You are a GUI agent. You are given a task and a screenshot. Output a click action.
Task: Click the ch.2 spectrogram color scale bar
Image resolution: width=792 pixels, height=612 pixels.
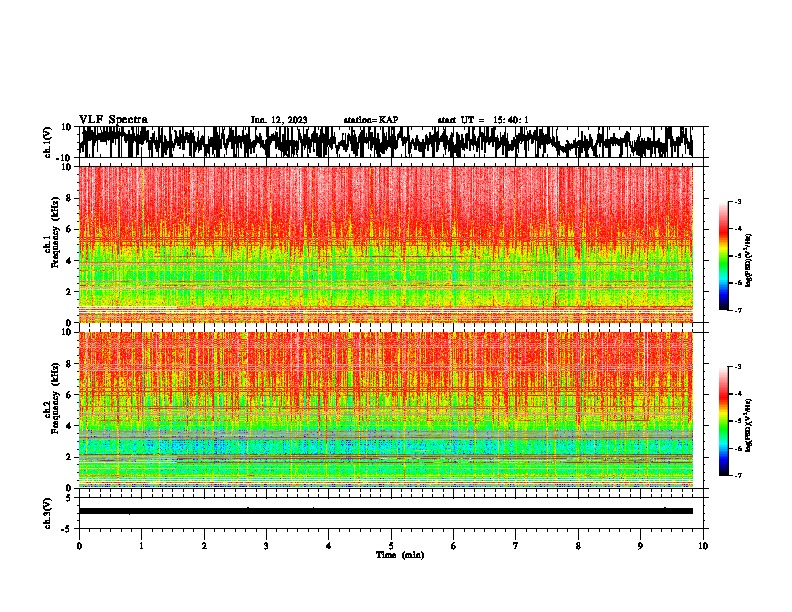click(x=723, y=421)
